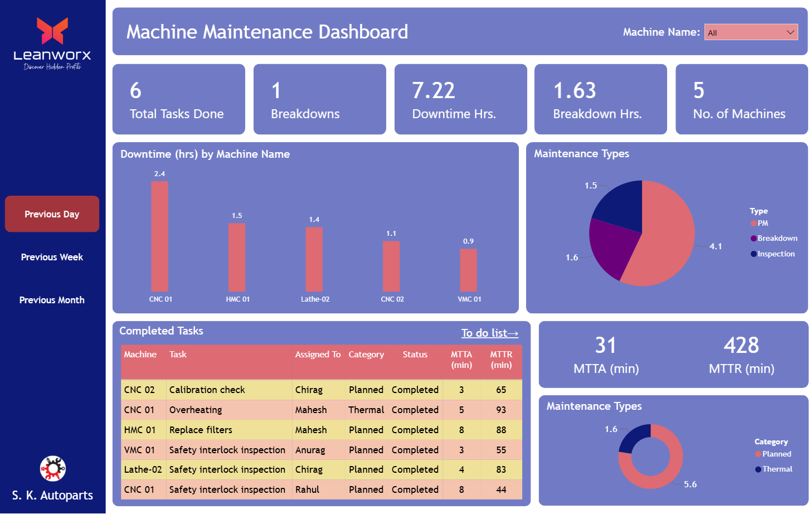Select the Previous Month filter

[x=52, y=300]
